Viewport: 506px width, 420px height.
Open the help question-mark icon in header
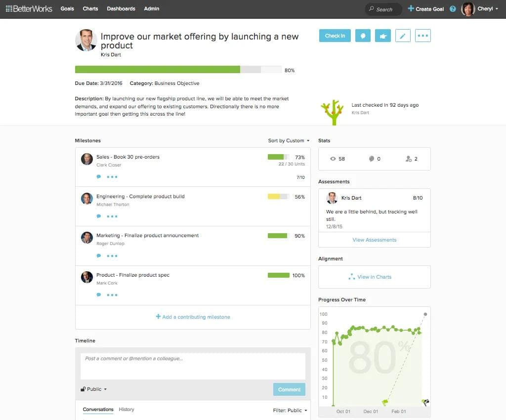(x=453, y=8)
